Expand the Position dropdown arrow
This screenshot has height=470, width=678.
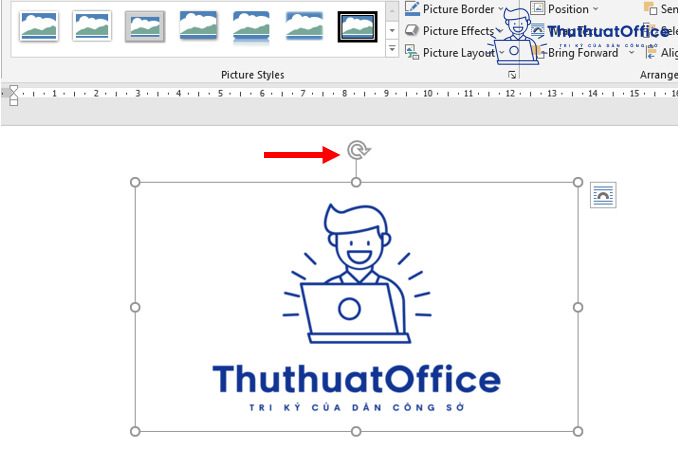click(x=595, y=9)
